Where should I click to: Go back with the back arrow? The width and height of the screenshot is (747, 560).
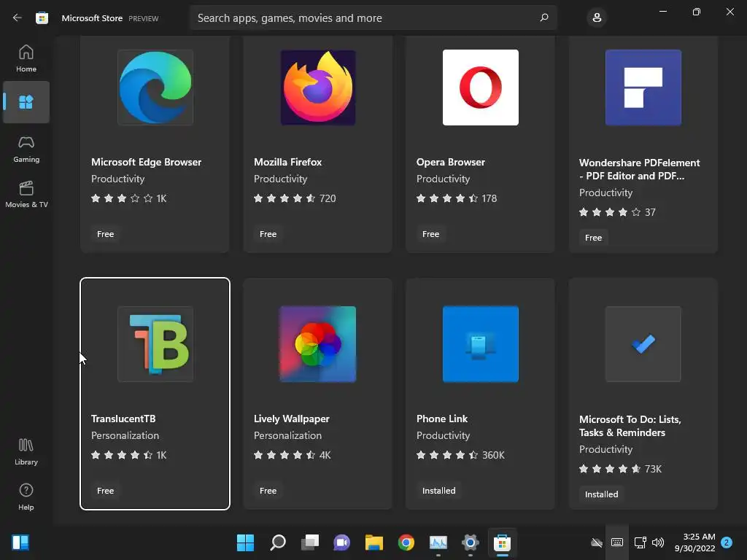[18, 17]
